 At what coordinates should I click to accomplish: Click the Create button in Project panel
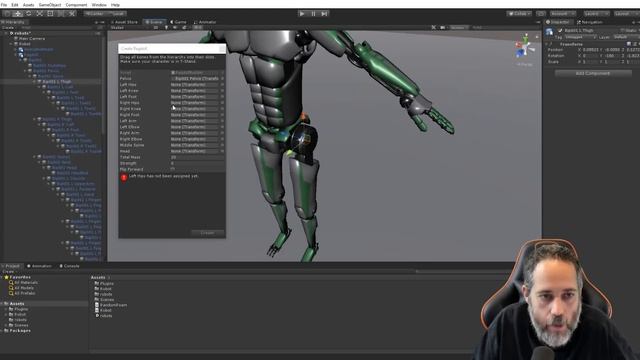point(9,271)
